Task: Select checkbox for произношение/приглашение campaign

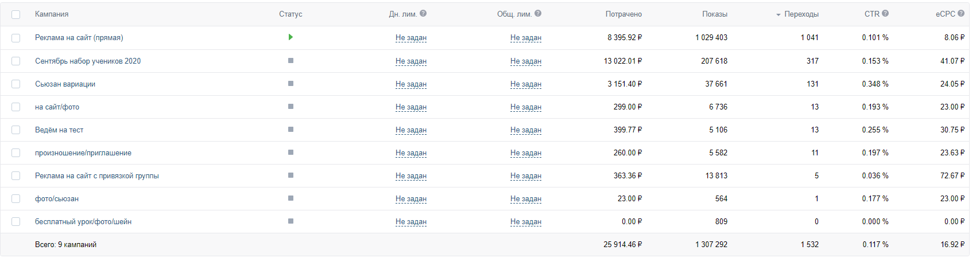Action: [16, 153]
